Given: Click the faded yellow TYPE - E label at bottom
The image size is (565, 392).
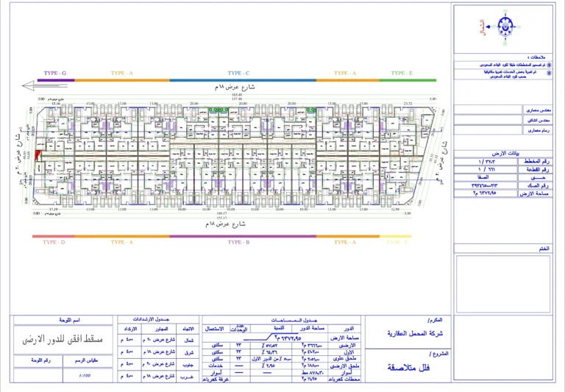Looking at the screenshot, I should pyautogui.click(x=396, y=241).
